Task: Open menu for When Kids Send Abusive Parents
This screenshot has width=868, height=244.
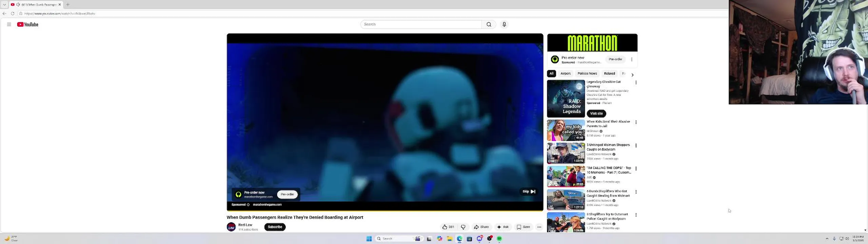Action: (636, 122)
